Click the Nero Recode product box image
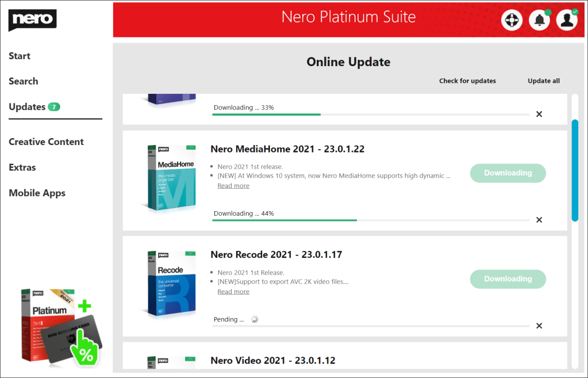Image resolution: width=588 pixels, height=378 pixels. [171, 284]
